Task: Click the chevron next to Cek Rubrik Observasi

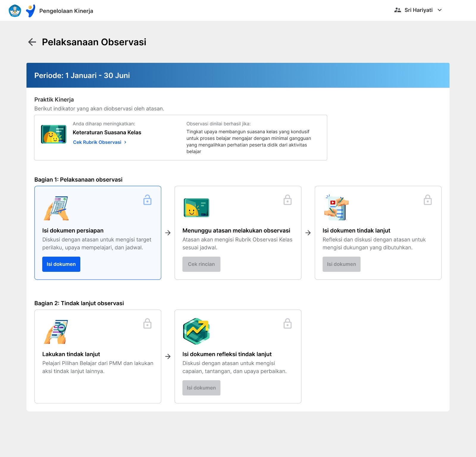Action: point(125,142)
